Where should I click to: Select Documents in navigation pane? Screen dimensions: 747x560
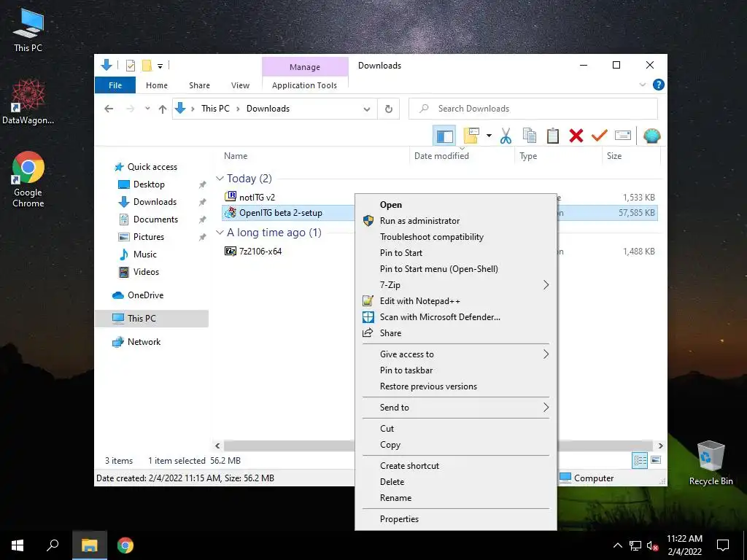coord(155,219)
